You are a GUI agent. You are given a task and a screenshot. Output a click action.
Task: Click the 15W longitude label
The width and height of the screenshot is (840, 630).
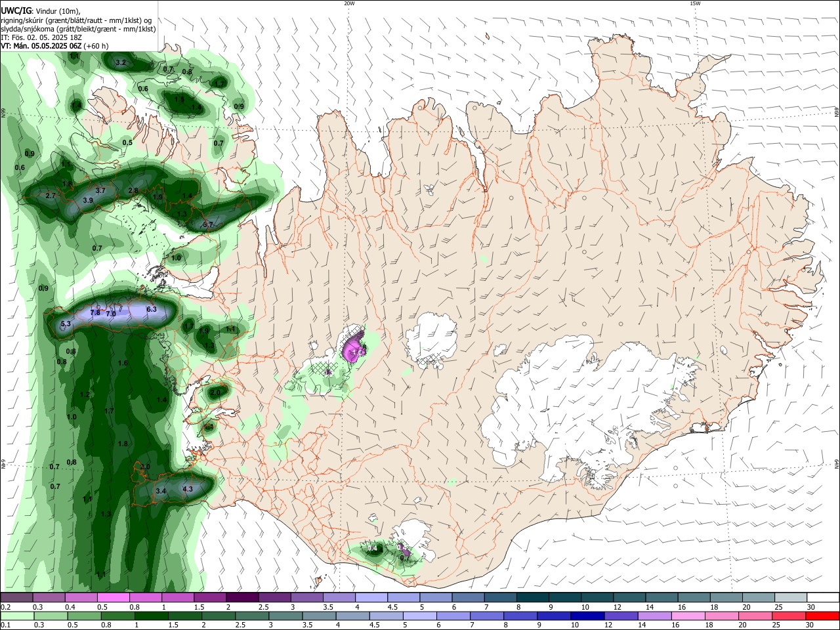tap(696, 3)
